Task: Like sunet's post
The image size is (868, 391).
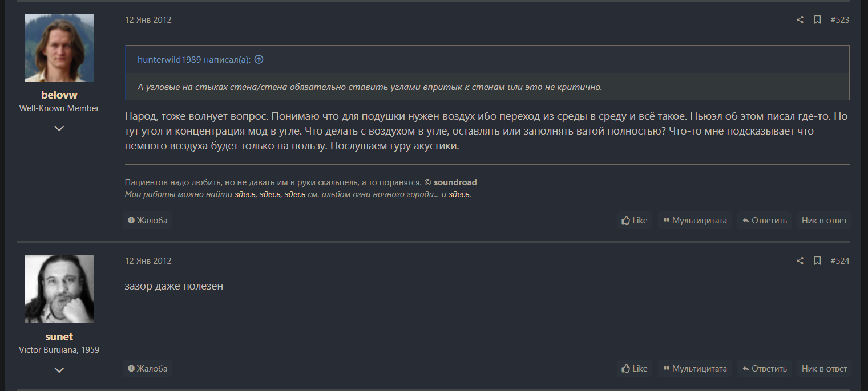Action: (x=635, y=369)
